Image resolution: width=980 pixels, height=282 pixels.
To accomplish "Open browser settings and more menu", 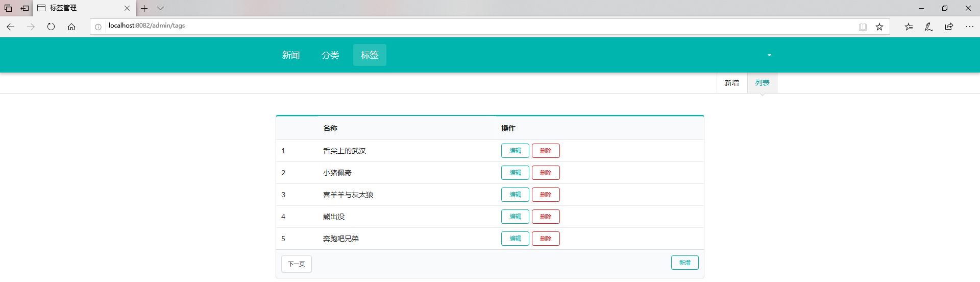I will coord(970,27).
